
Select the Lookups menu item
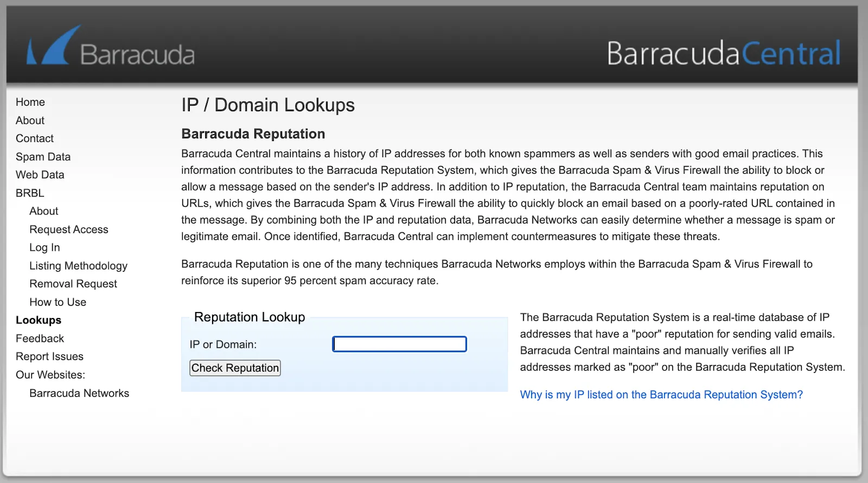pos(39,320)
